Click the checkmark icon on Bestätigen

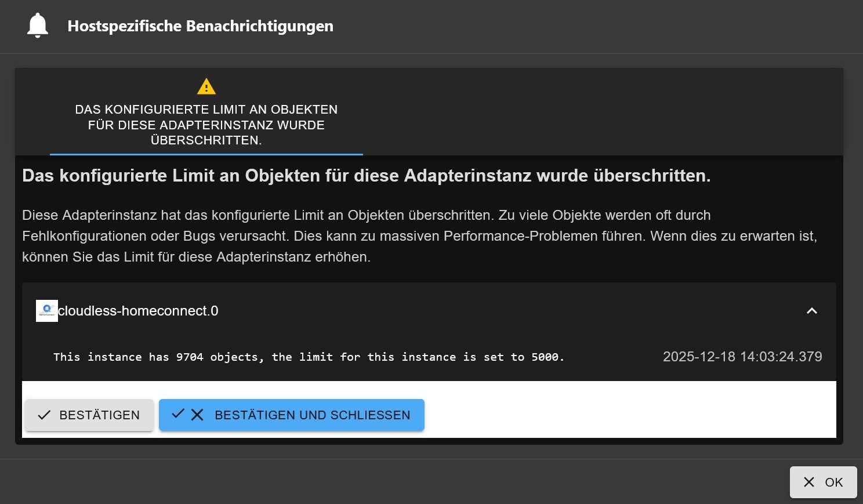coord(44,415)
